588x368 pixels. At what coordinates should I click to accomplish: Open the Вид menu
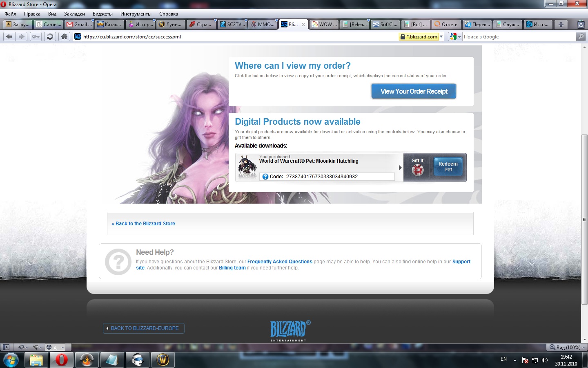click(x=52, y=14)
